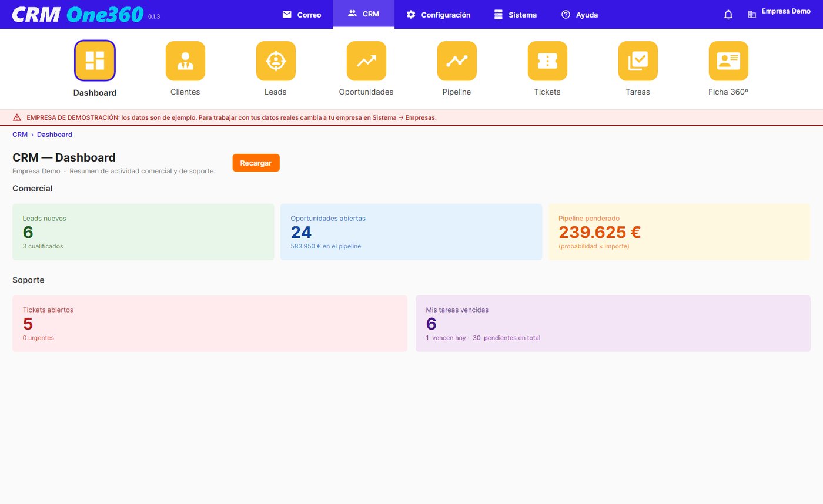823x504 pixels.
Task: Open the Leads nuevos card
Action: pos(143,232)
